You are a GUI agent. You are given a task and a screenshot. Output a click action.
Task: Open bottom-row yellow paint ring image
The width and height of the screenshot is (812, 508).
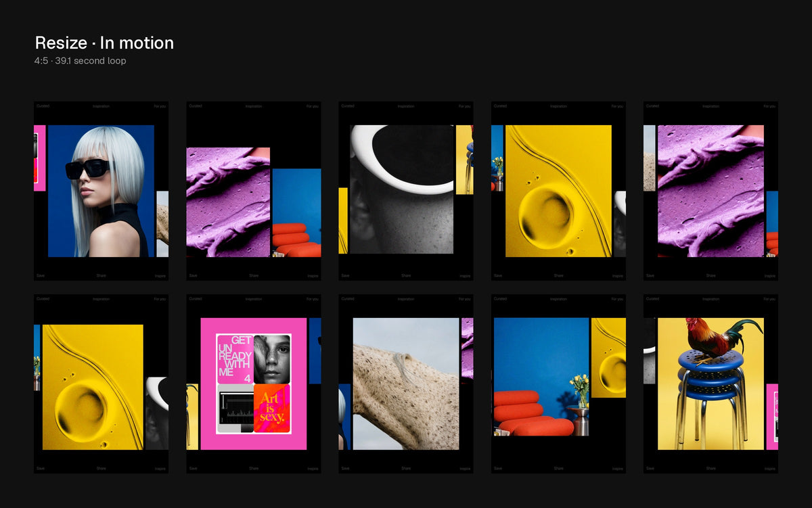93,387
